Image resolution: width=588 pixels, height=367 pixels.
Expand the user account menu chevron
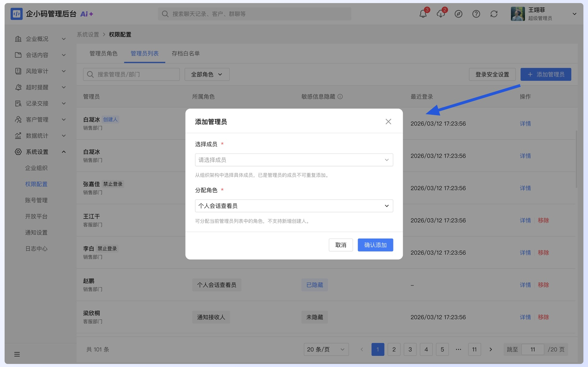(x=574, y=14)
